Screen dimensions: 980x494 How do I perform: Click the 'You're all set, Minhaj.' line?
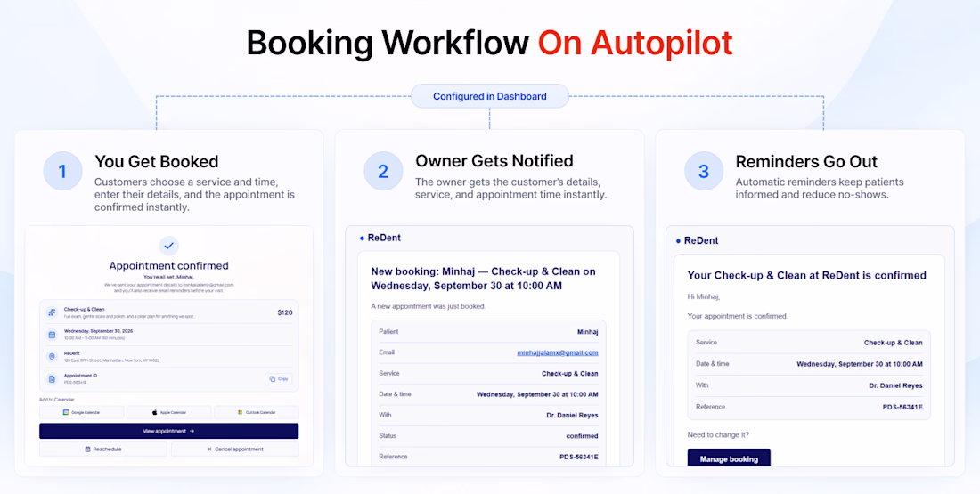(x=168, y=277)
